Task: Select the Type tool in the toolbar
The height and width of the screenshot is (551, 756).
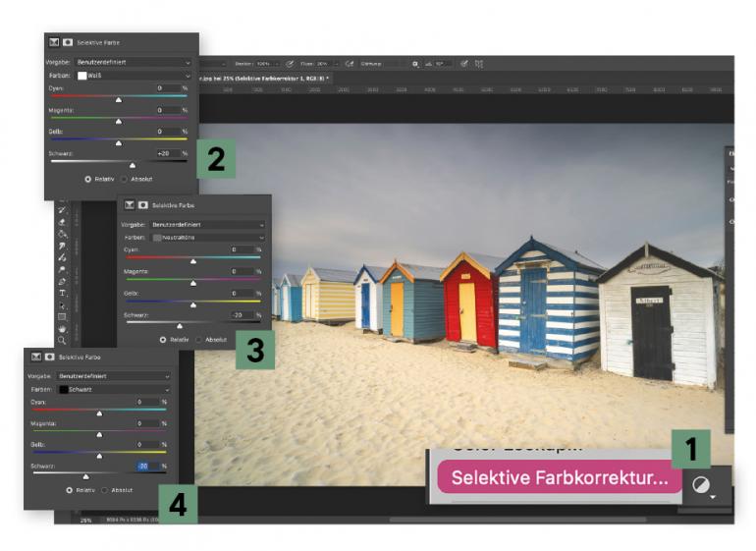Action: (62, 293)
